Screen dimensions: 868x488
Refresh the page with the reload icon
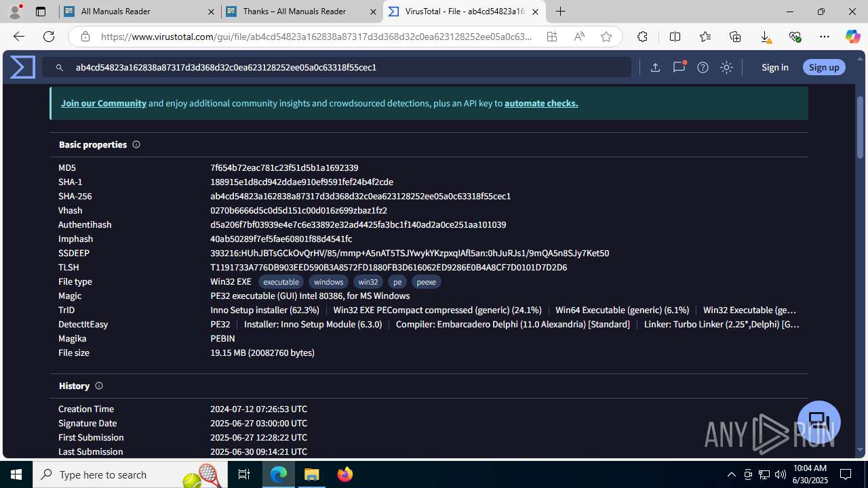click(49, 37)
